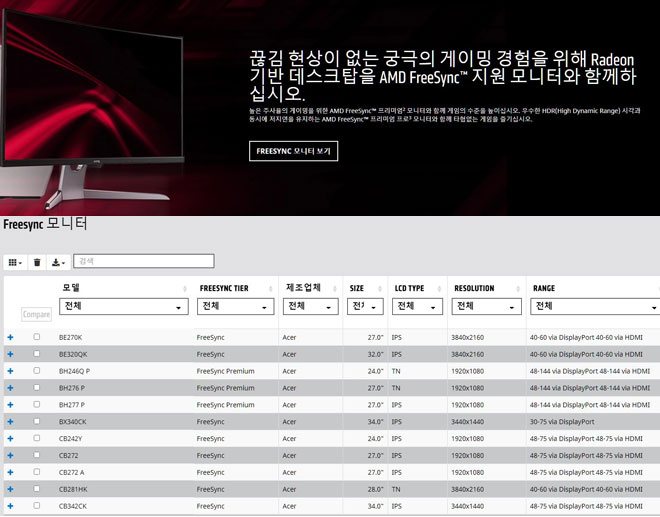660x517 pixels.
Task: Sort by Resolution column arrows
Action: coord(518,288)
